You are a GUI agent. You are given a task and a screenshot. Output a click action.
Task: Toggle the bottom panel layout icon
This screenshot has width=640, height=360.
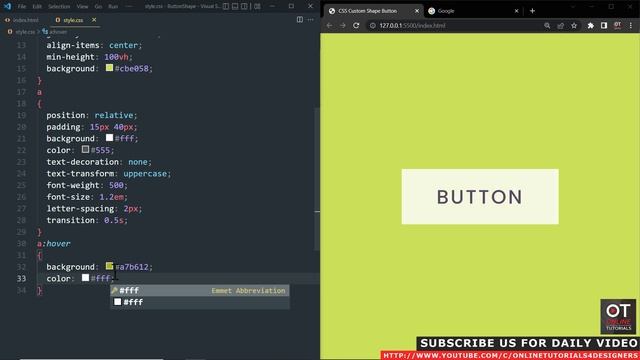pos(235,6)
